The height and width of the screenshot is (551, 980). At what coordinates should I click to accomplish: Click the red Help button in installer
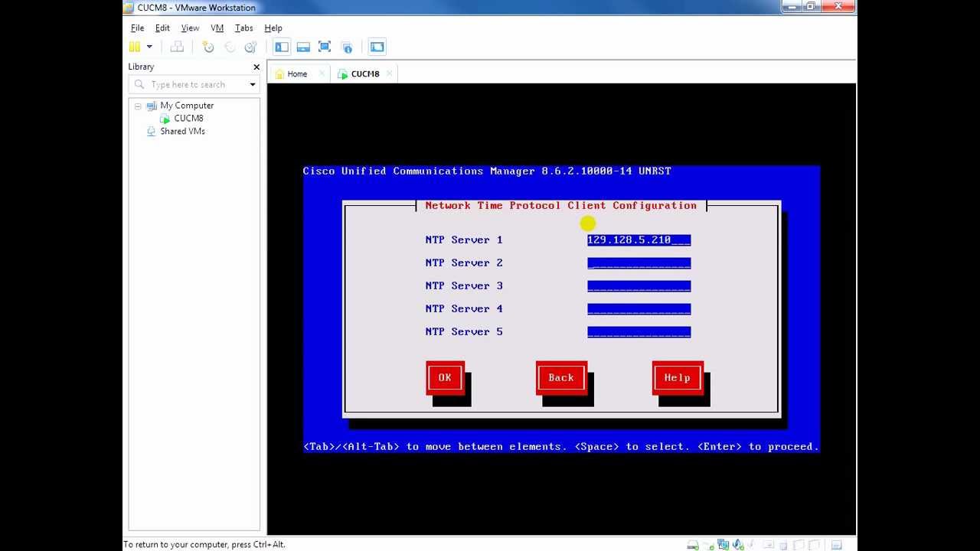(678, 377)
